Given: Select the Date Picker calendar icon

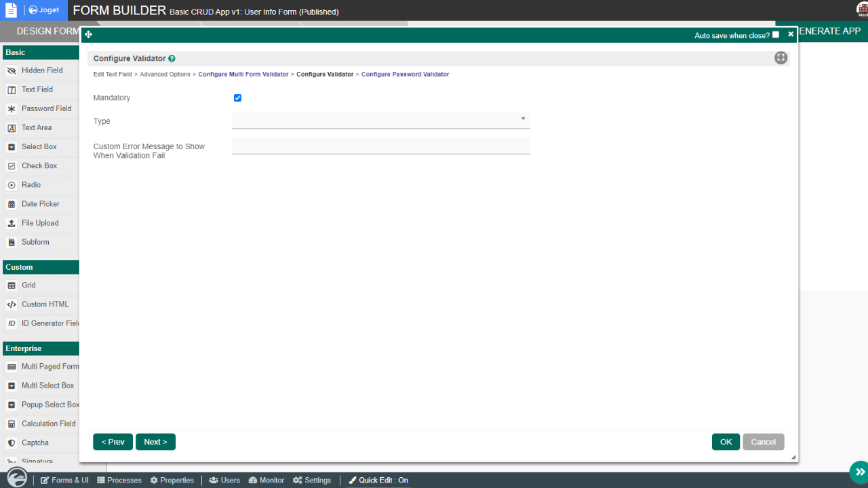Looking at the screenshot, I should 12,204.
